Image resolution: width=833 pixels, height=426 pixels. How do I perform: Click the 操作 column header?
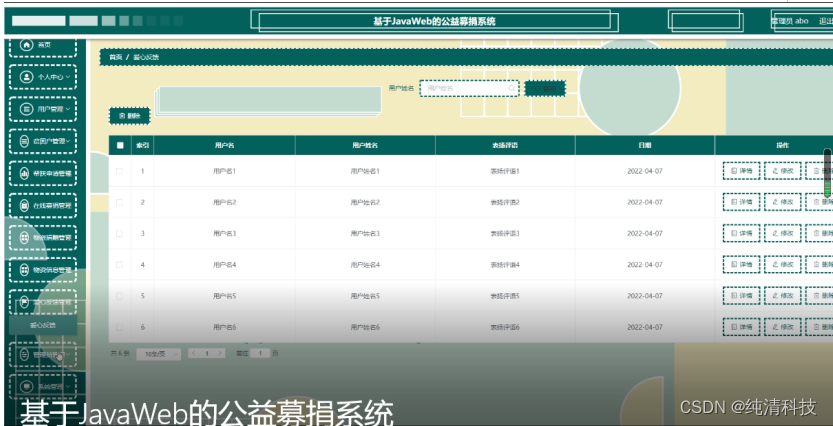pos(783,145)
